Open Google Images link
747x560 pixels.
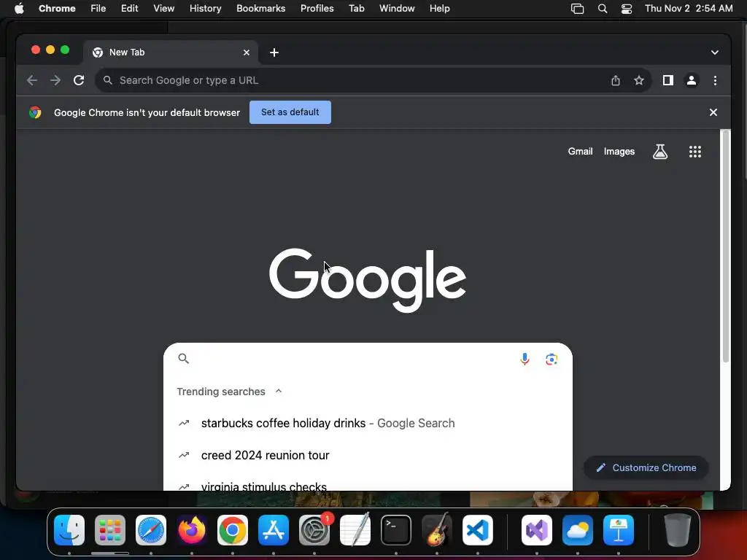point(619,152)
